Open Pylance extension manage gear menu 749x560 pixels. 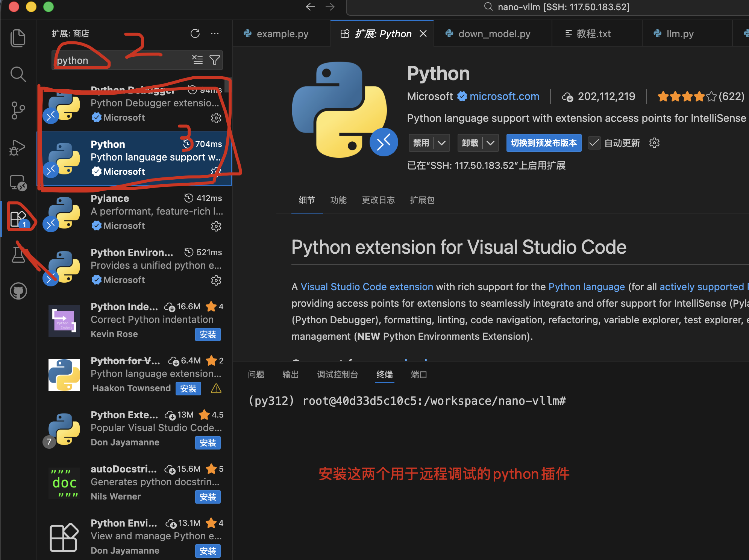(x=216, y=226)
